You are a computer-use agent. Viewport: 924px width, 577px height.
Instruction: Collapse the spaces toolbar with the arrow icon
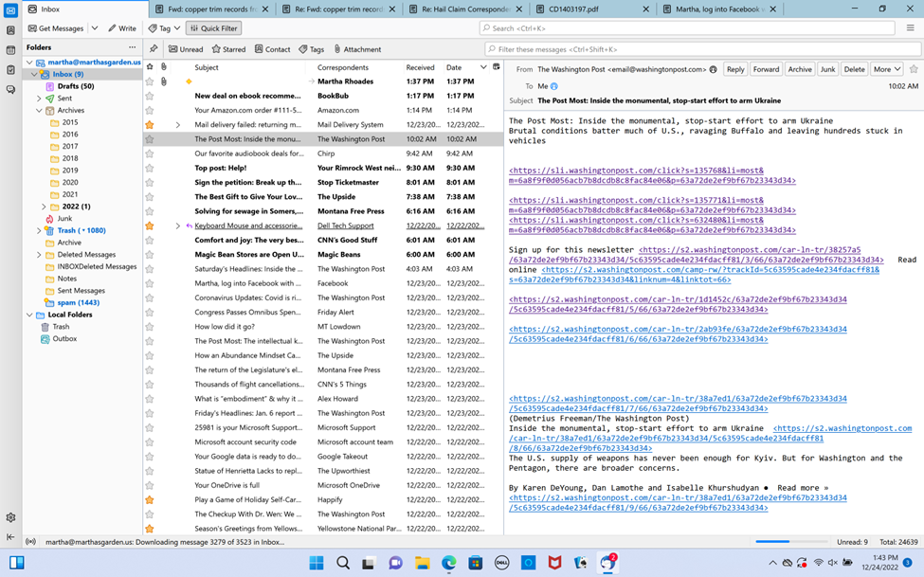10,537
